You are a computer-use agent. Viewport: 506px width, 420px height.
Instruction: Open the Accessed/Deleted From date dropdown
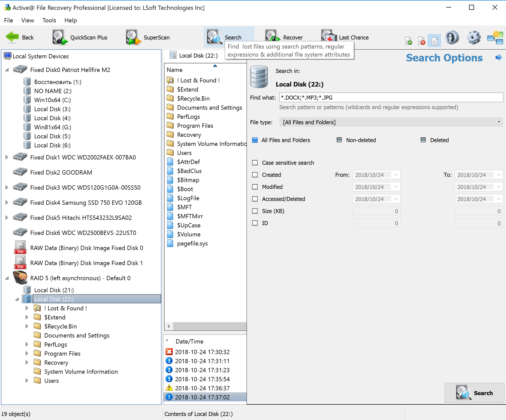(396, 199)
